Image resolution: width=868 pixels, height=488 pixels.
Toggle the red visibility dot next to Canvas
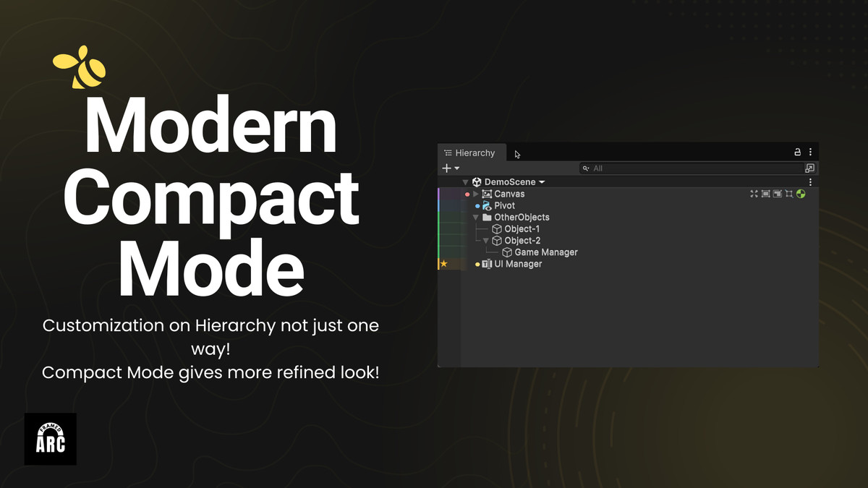[x=467, y=194]
